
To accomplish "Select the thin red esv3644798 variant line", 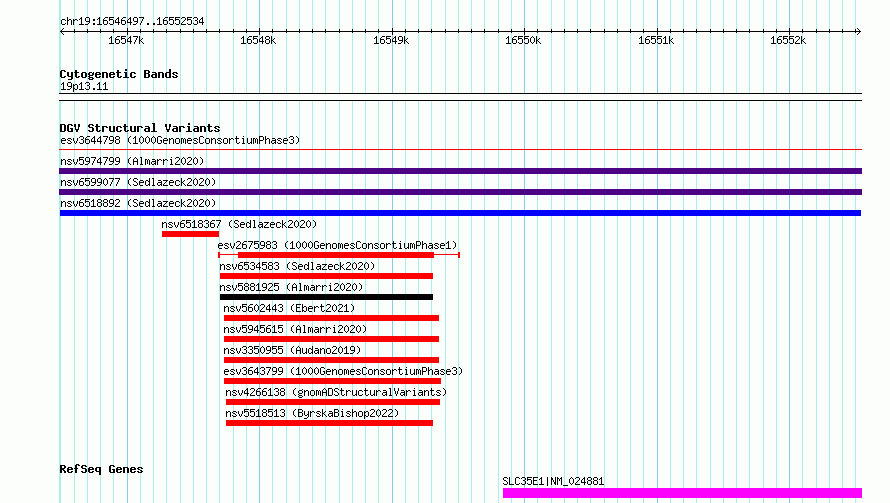I will [x=460, y=150].
